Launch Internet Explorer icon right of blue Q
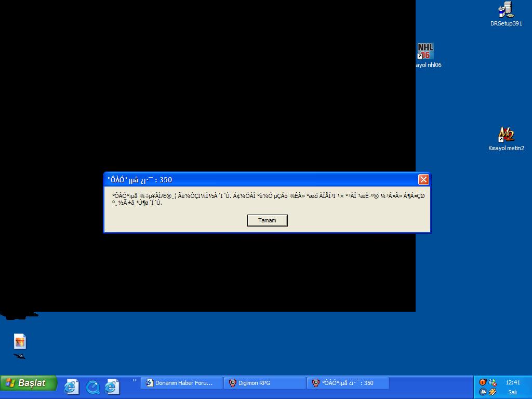Viewport: 532px width, 399px height. pyautogui.click(x=112, y=387)
